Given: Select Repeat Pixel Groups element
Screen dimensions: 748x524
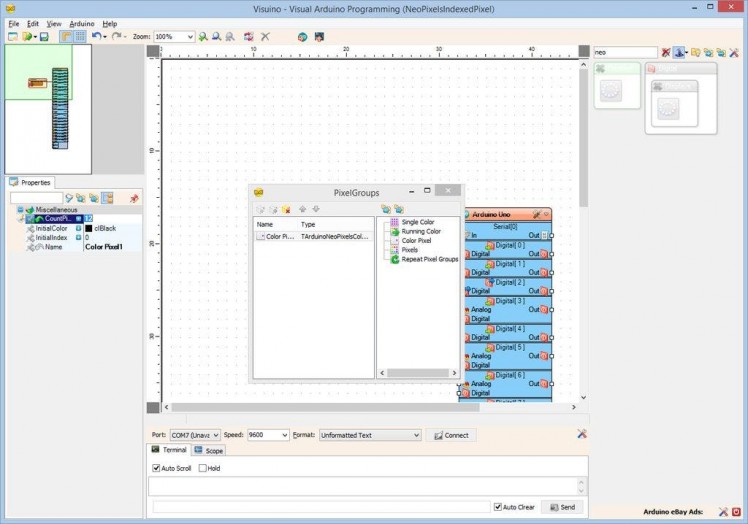Looking at the screenshot, I should pos(429,259).
